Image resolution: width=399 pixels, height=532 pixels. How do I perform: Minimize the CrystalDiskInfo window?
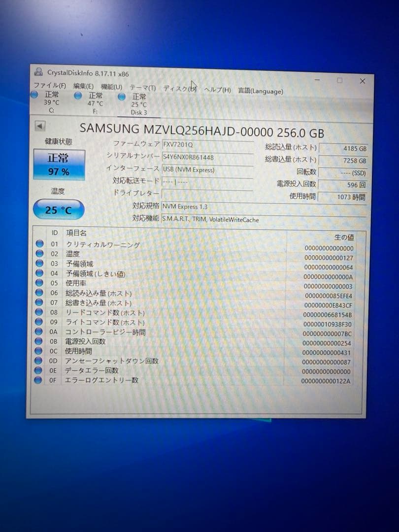click(317, 80)
